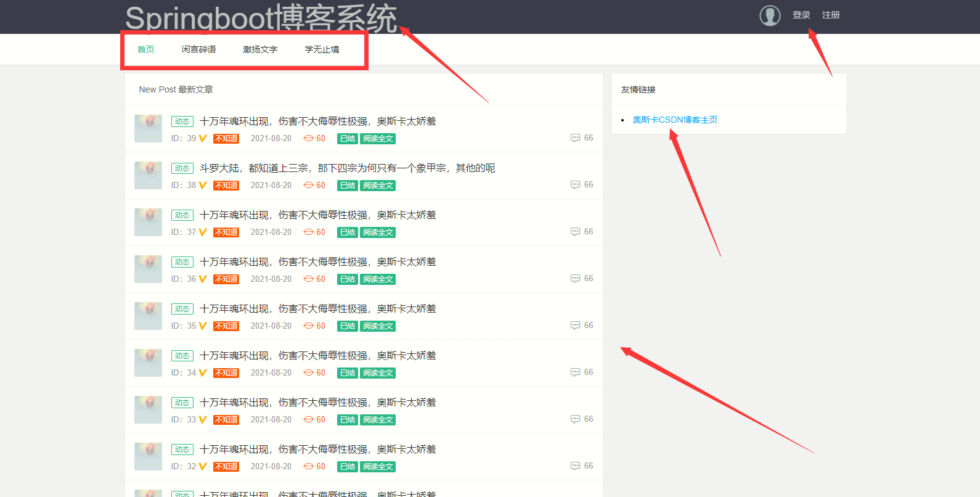The width and height of the screenshot is (980, 497).
Task: Click the New Post 最新文章 heading
Action: (176, 89)
